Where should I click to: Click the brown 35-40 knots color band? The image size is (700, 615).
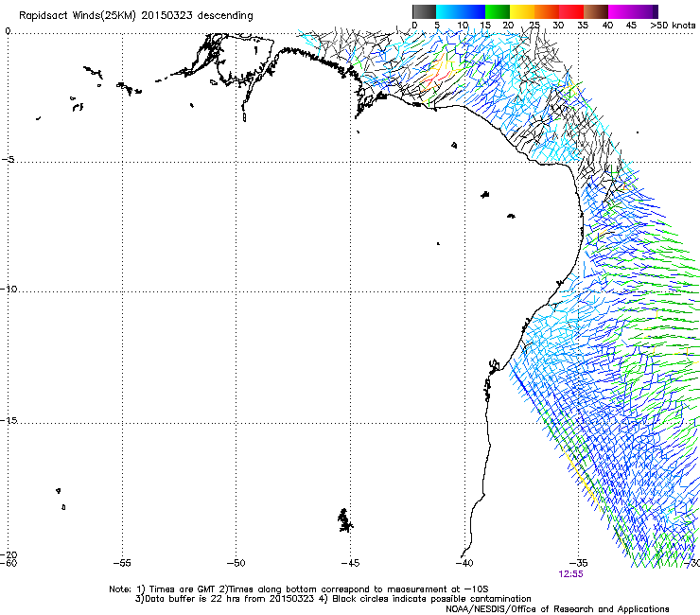pos(596,11)
